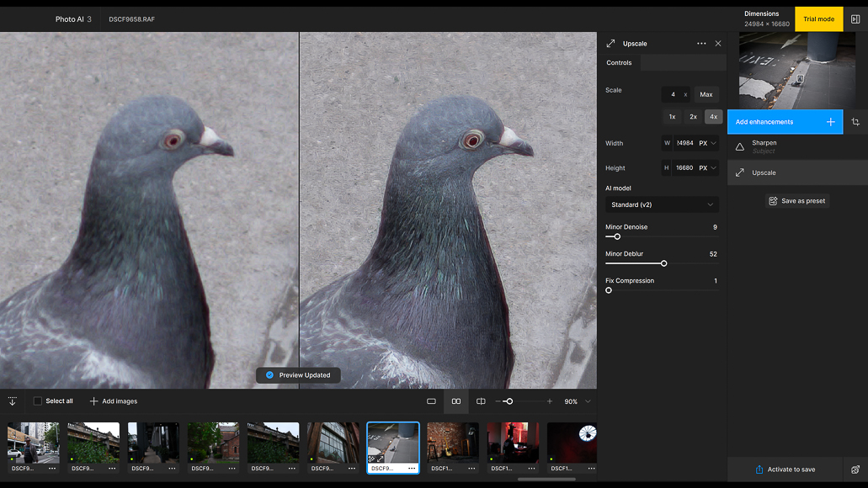The width and height of the screenshot is (868, 488).
Task: Click the Minor Deblur slider handle
Action: point(663,263)
